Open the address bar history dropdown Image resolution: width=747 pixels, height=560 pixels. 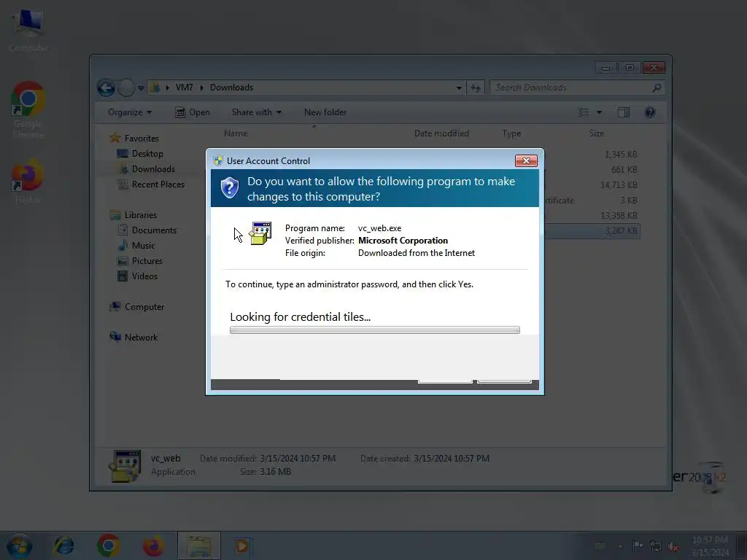click(459, 88)
